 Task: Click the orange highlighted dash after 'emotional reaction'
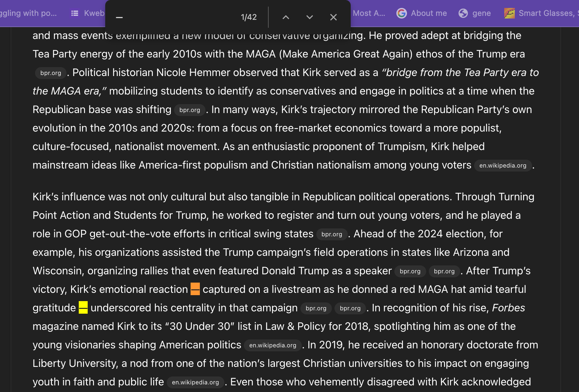tap(195, 289)
